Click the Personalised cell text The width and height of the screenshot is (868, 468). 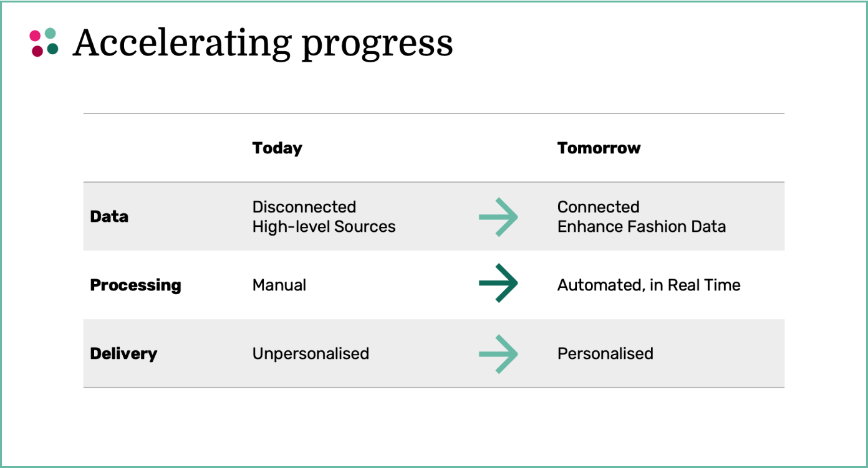pyautogui.click(x=605, y=354)
